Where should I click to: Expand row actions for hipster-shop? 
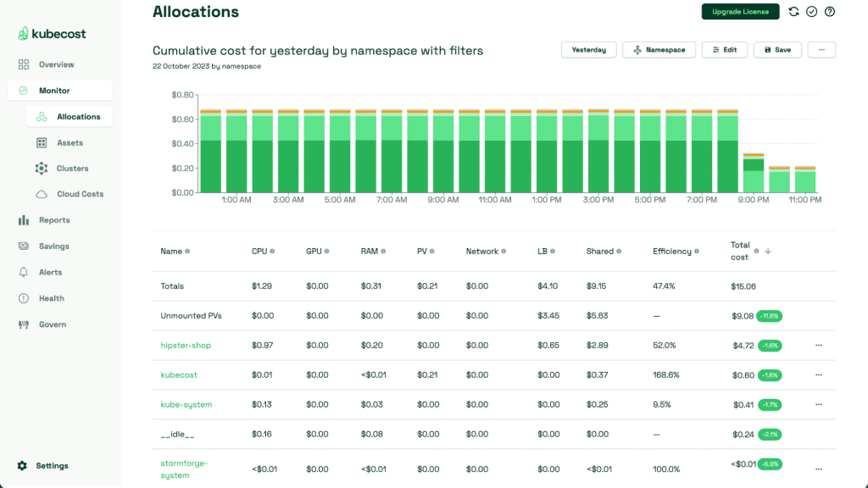818,346
